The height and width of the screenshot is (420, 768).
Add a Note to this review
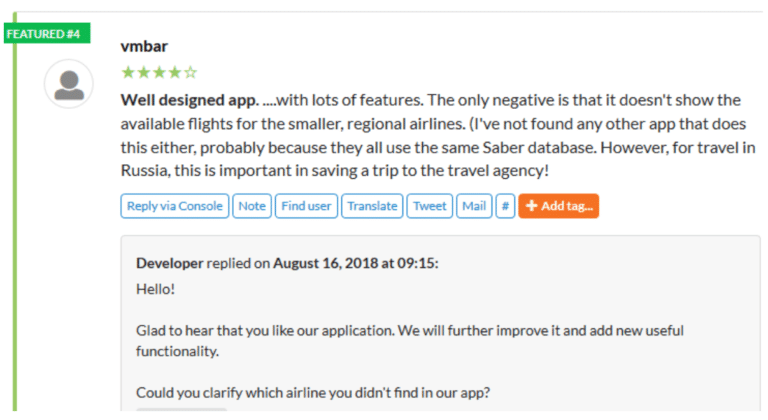click(252, 206)
